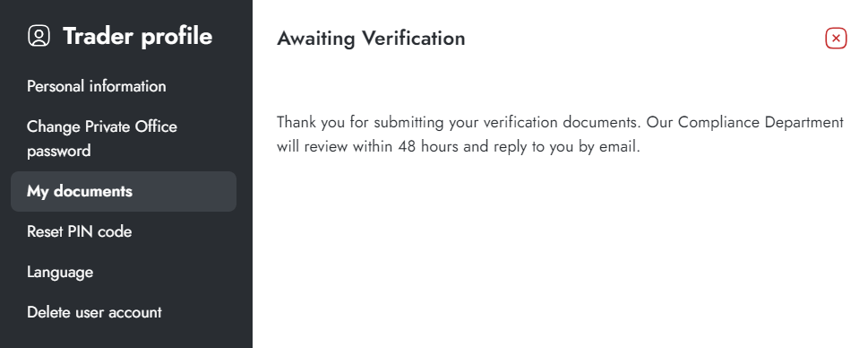The height and width of the screenshot is (348, 868).
Task: Click the user avatar icon beside Trader profile
Action: [39, 36]
